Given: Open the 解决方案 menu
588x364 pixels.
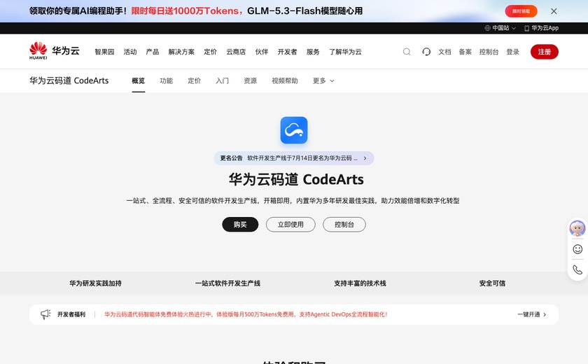Looking at the screenshot, I should click(181, 52).
